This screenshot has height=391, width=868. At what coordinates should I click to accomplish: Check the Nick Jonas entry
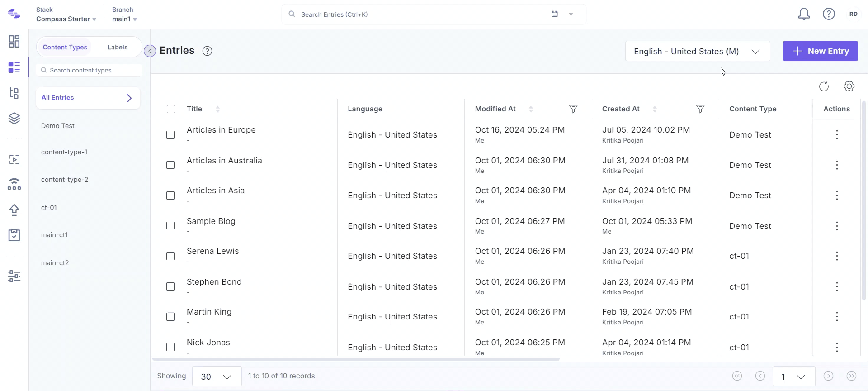point(170,347)
